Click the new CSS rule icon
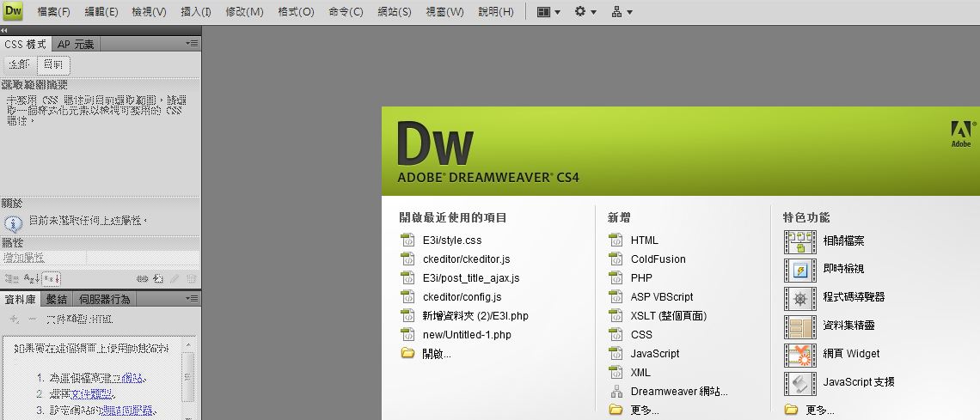This screenshot has height=420, width=980. (159, 278)
